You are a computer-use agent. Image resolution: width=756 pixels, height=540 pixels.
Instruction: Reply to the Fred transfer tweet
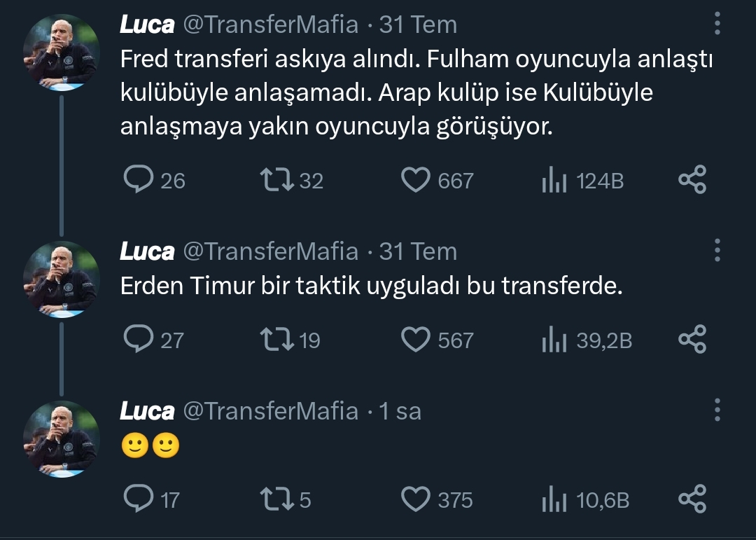(x=139, y=180)
